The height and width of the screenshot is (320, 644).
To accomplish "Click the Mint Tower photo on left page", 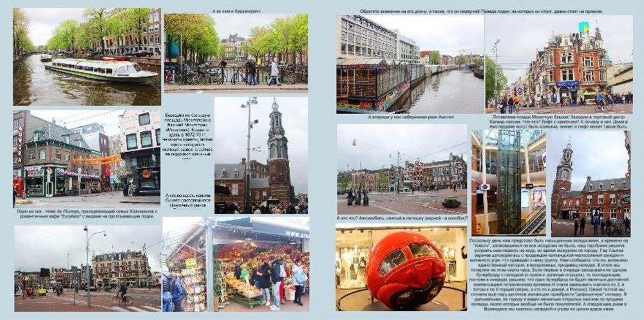I will (261, 155).
